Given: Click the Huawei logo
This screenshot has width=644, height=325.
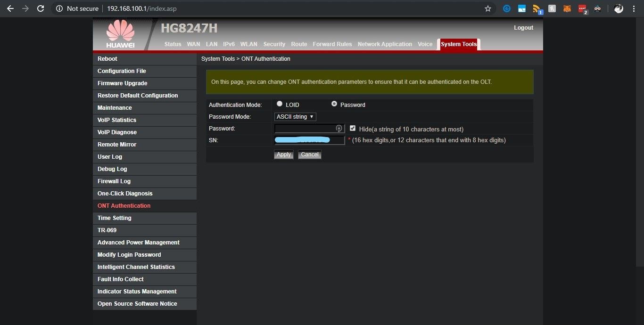Looking at the screenshot, I should (120, 34).
